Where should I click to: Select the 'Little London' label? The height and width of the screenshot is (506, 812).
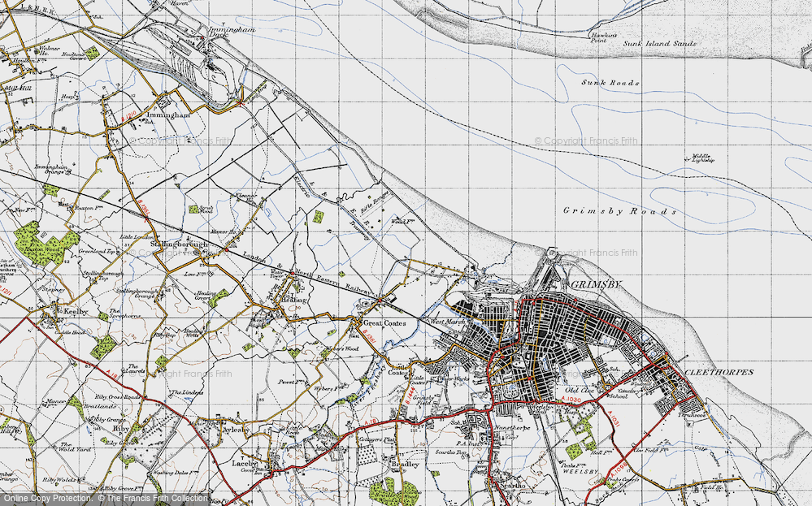point(137,236)
